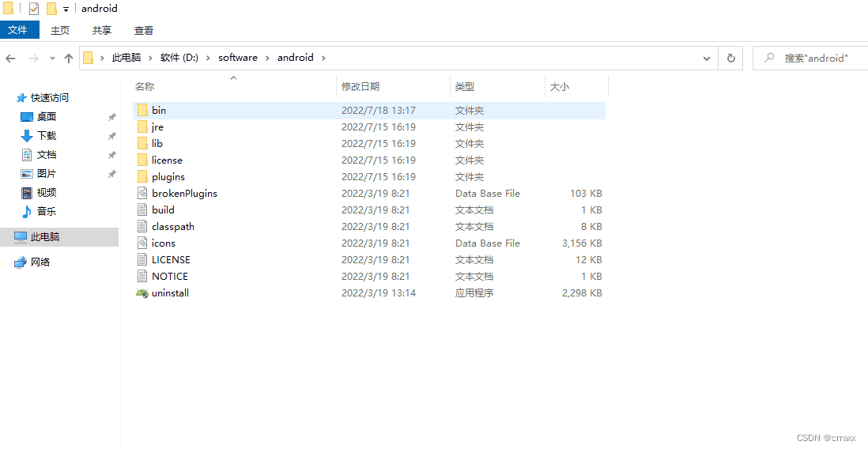The height and width of the screenshot is (449, 868).
Task: Open Downloads (下载) in quick access
Action: point(47,136)
